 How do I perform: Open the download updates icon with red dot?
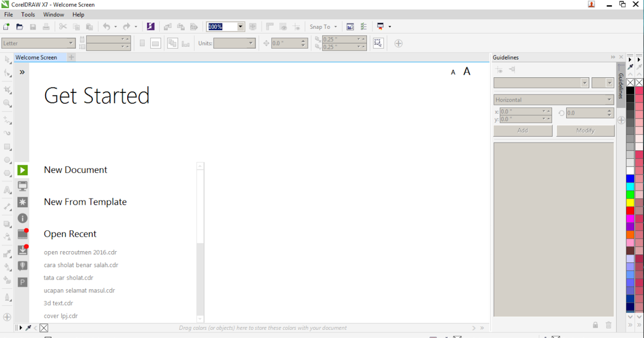click(23, 250)
